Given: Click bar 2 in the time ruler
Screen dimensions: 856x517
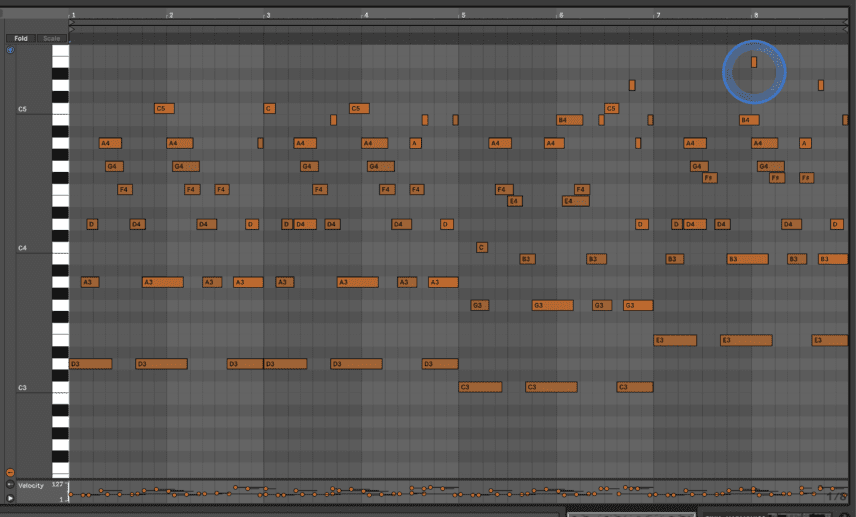Looking at the screenshot, I should [x=170, y=15].
